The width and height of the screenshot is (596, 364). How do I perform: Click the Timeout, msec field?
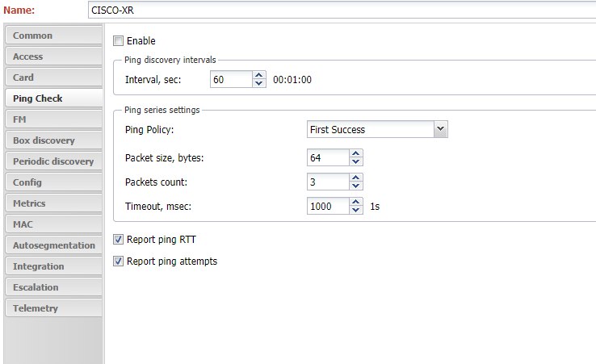(328, 207)
